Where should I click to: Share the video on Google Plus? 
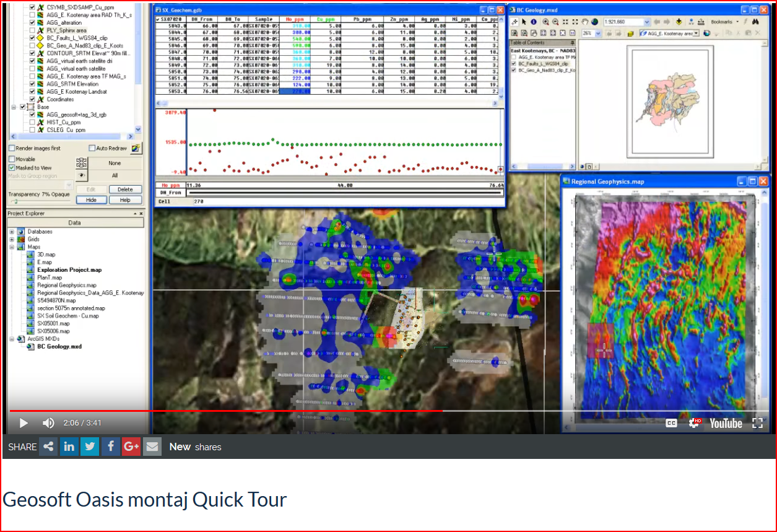pos(131,447)
